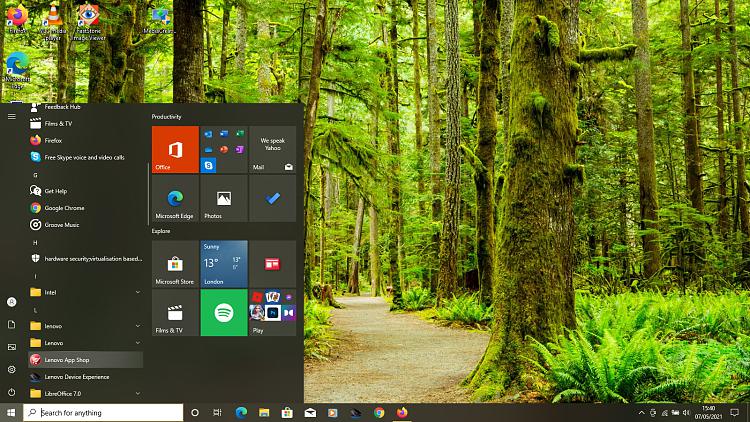Launch the Spotify tile
Viewport: 750px width, 422px height.
[224, 312]
